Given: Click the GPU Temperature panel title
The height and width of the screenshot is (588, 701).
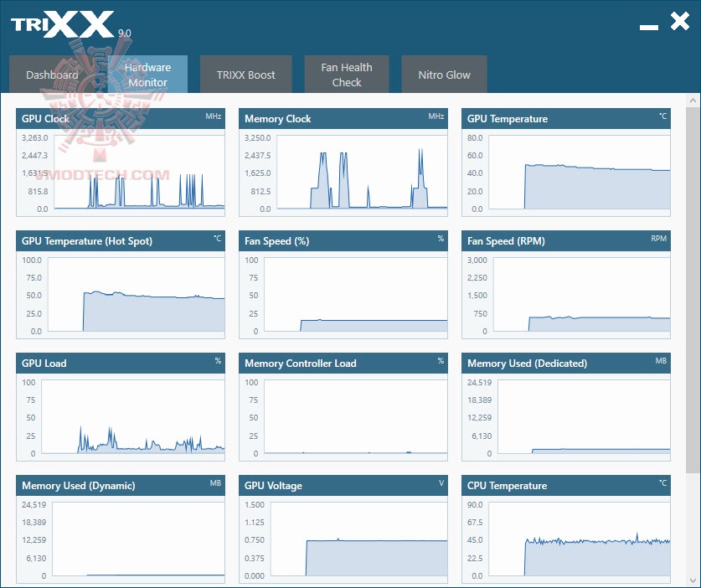Looking at the screenshot, I should click(x=507, y=119).
